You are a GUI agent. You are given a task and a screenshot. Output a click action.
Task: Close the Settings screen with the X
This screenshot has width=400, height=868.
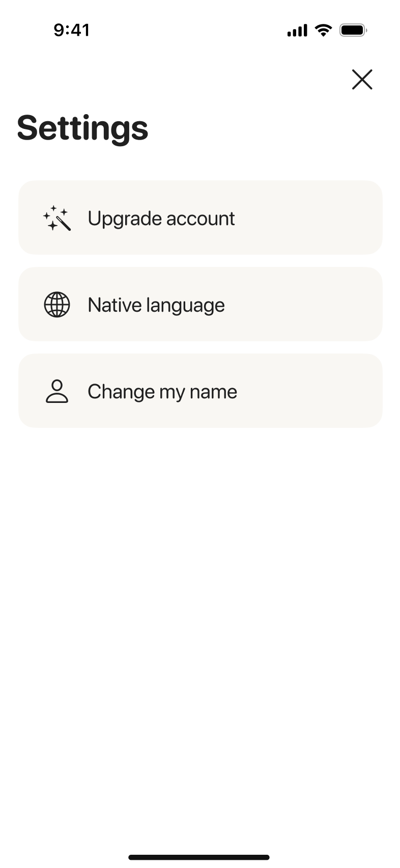click(362, 79)
